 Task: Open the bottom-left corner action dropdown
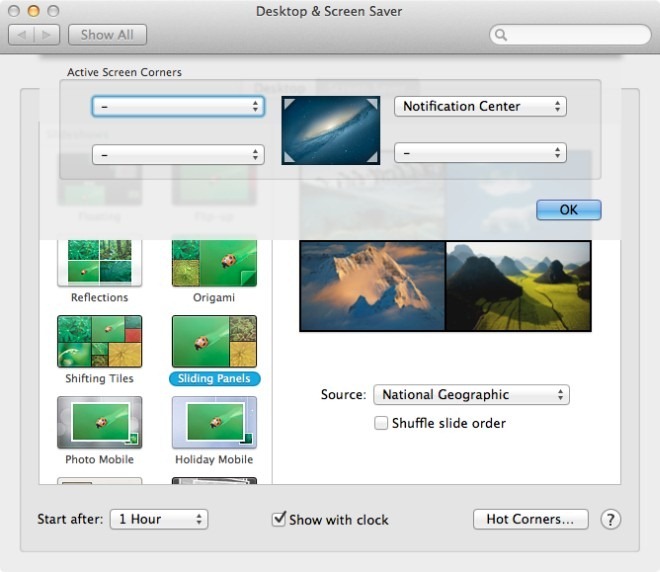(178, 154)
